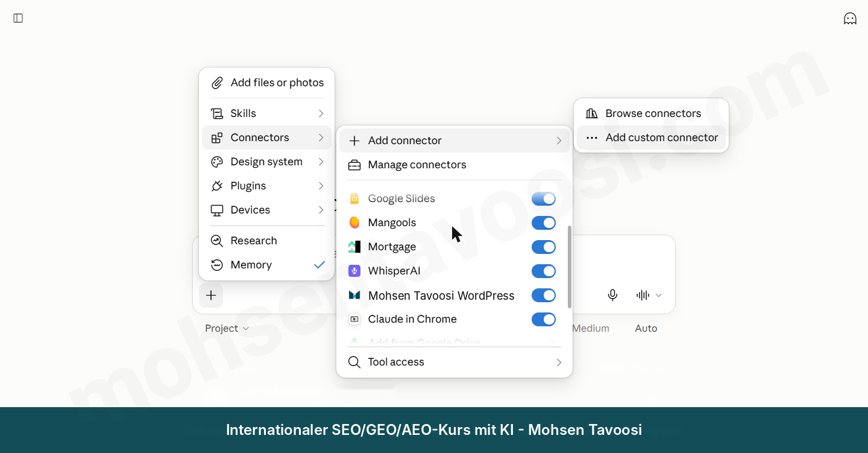Open the Project dropdown
Screen dimensions: 868x453
pyautogui.click(x=227, y=328)
